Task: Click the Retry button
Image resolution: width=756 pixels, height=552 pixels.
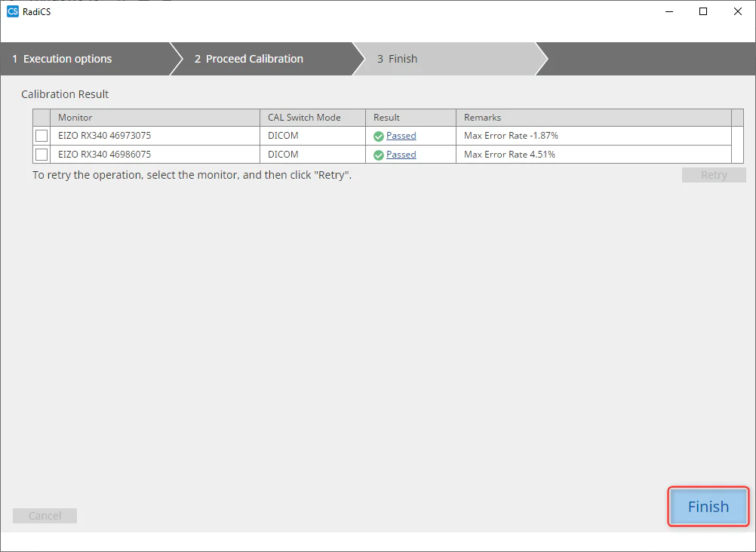Action: (714, 175)
